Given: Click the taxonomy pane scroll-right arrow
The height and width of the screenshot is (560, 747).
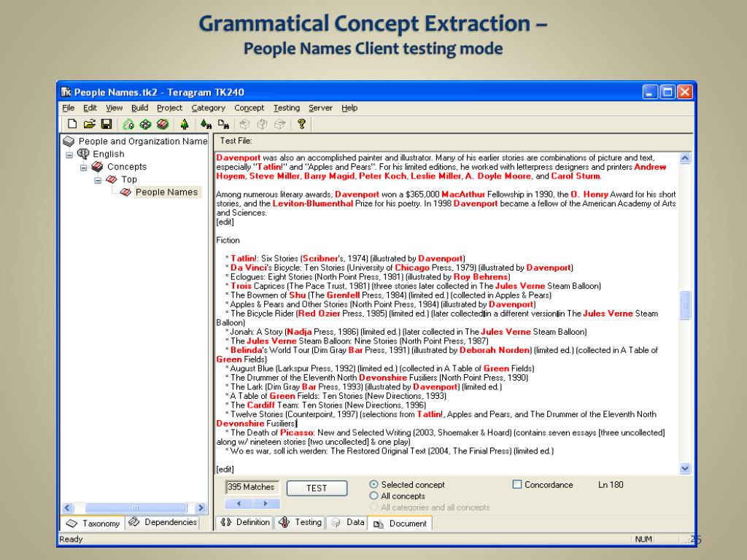Looking at the screenshot, I should (x=201, y=507).
